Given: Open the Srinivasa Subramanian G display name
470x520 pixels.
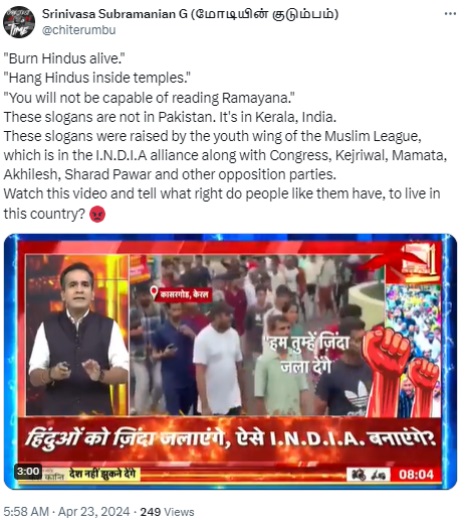Looking at the screenshot, I should pyautogui.click(x=190, y=14).
